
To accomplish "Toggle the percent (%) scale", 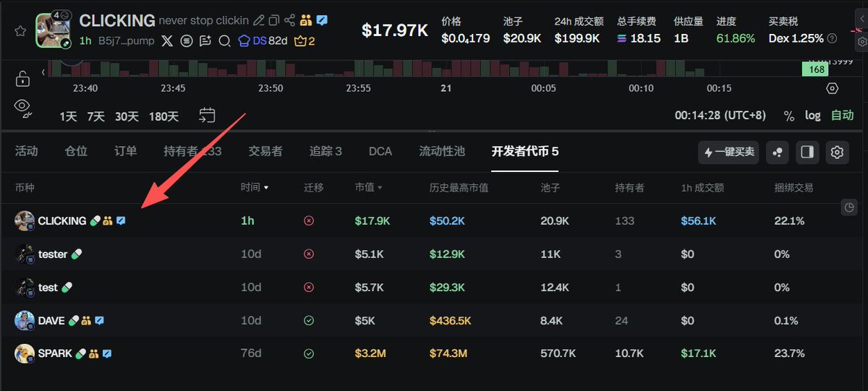I will (x=789, y=116).
